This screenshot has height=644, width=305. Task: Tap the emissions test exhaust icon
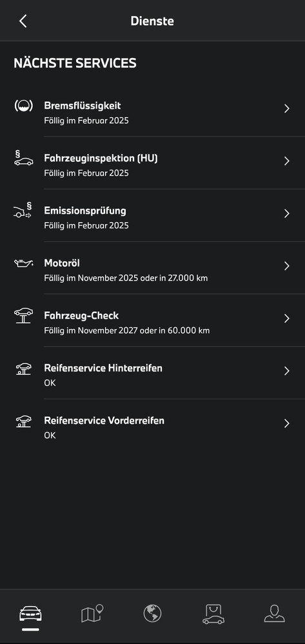point(23,211)
